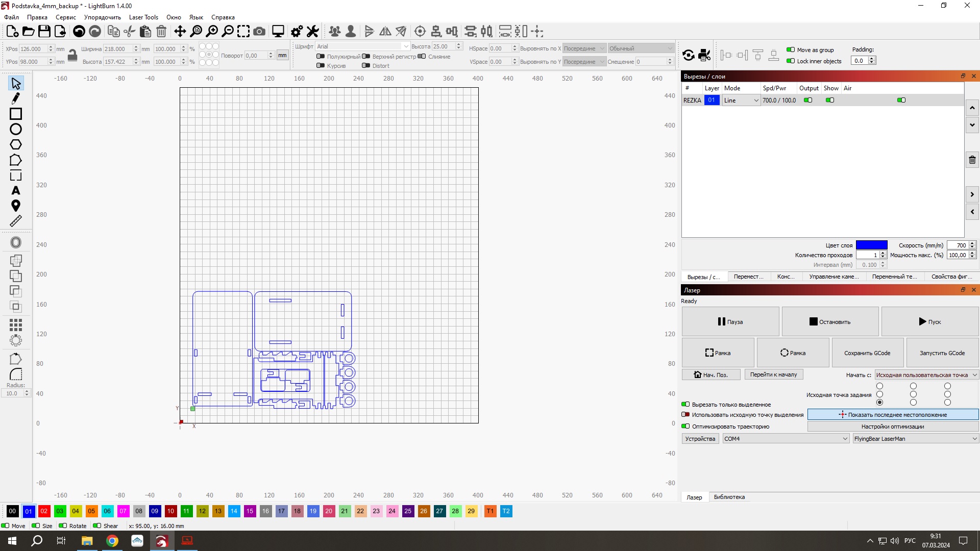Screen dimensions: 980x551
Task: Toggle 'Оптимизировать траекторию' switch
Action: (685, 426)
